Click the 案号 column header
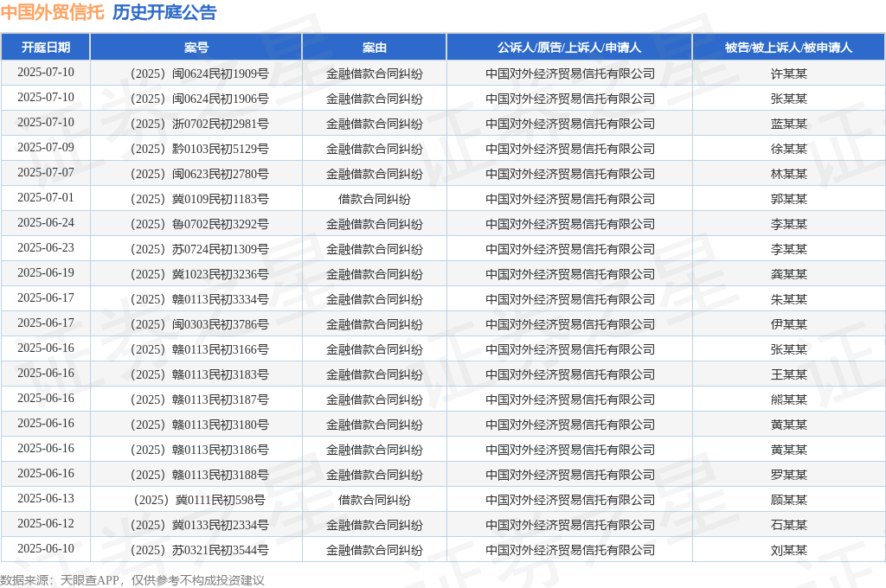This screenshot has width=886, height=588. [x=196, y=48]
